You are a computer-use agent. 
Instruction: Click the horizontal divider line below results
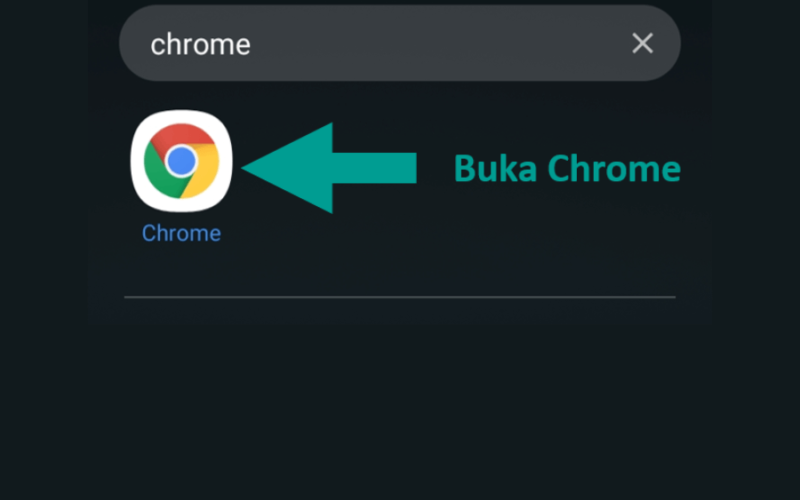(399, 296)
